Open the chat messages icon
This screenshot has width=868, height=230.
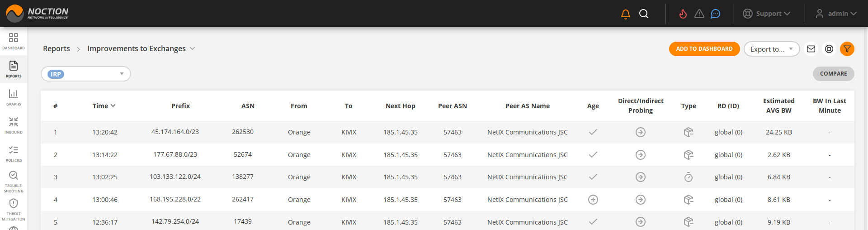pyautogui.click(x=716, y=14)
